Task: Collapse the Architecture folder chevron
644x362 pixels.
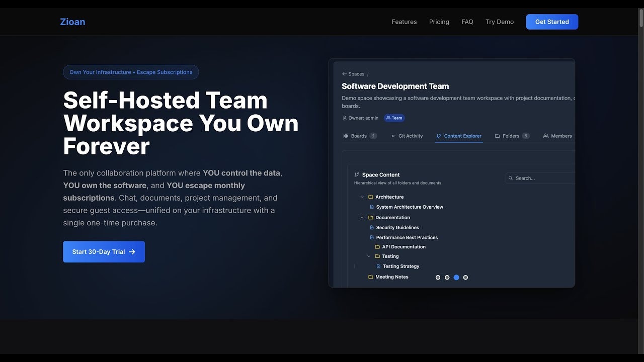Action: click(x=362, y=197)
